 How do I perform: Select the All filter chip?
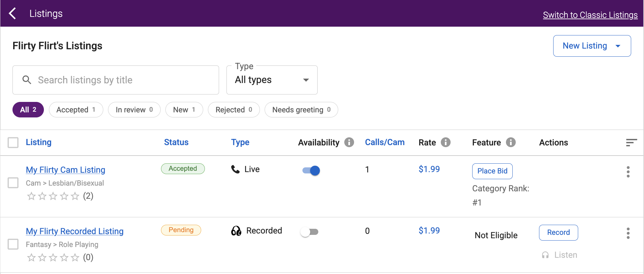click(28, 110)
